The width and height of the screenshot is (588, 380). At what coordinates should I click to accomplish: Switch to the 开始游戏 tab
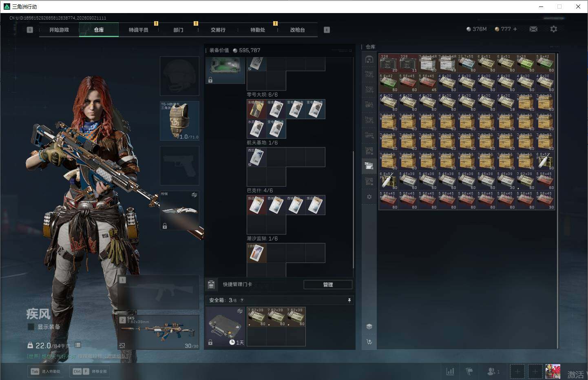point(59,30)
